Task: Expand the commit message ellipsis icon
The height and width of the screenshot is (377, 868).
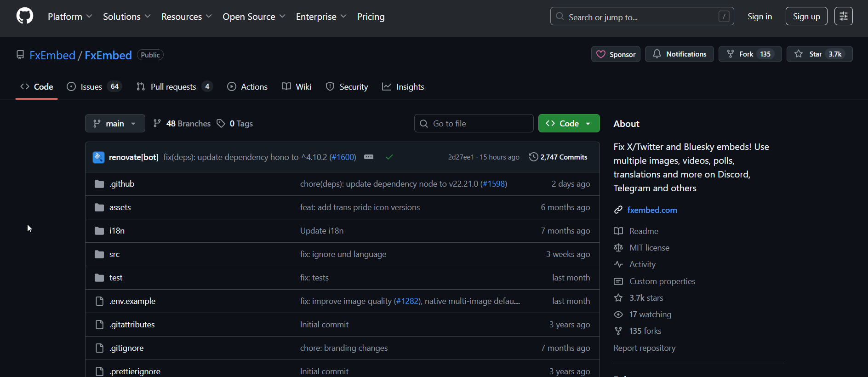Action: pos(369,157)
